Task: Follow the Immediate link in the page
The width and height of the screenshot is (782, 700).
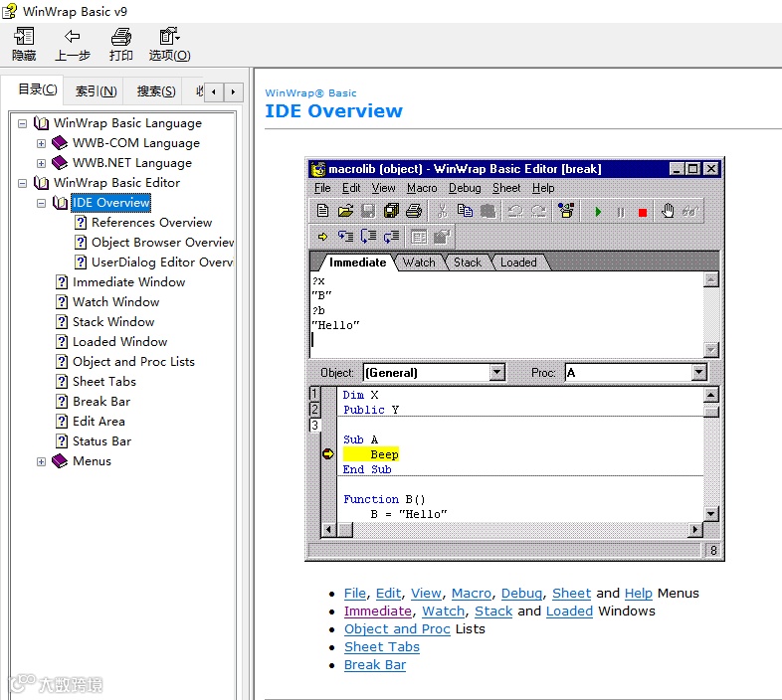Action: [x=377, y=612]
